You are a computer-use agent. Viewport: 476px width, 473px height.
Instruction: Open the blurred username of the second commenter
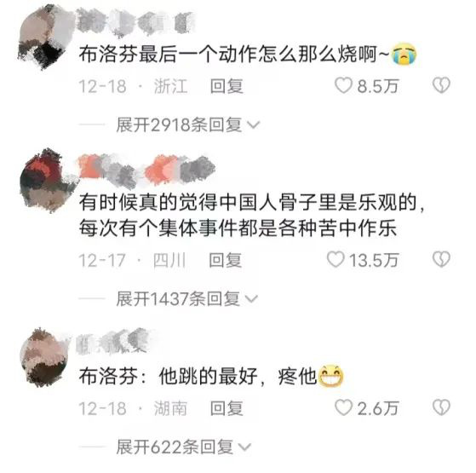click(x=146, y=170)
